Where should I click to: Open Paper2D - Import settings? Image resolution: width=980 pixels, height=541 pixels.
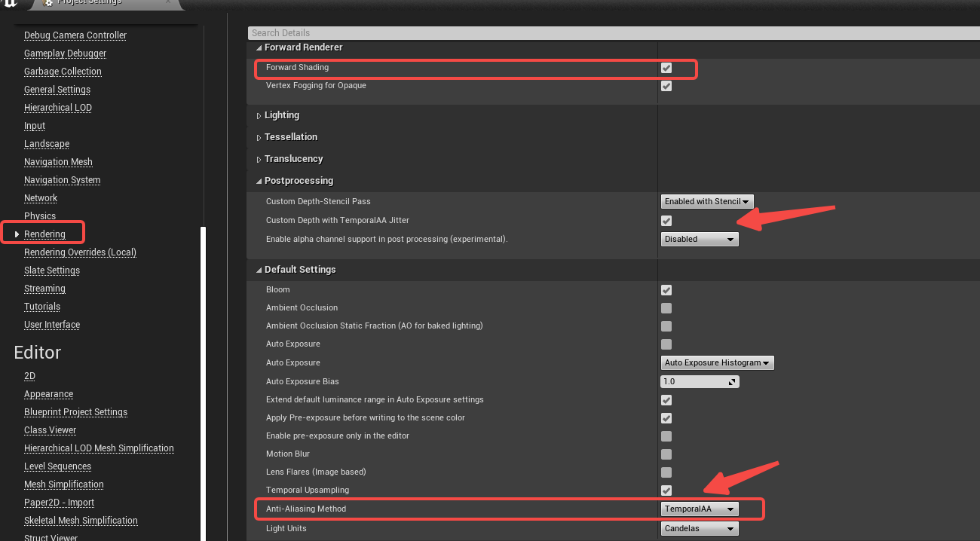(59, 503)
